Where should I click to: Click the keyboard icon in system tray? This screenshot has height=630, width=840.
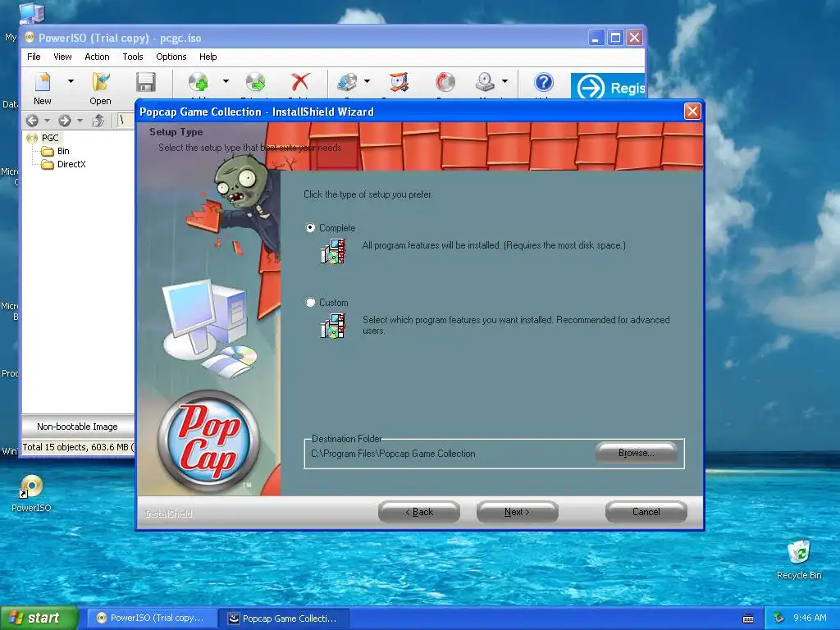748,619
